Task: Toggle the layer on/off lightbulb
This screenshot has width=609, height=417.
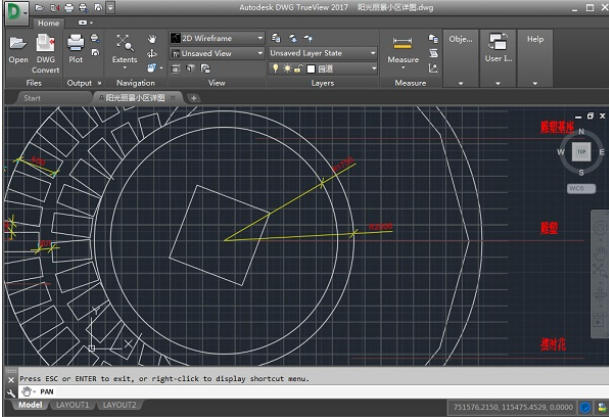Action: pos(276,68)
